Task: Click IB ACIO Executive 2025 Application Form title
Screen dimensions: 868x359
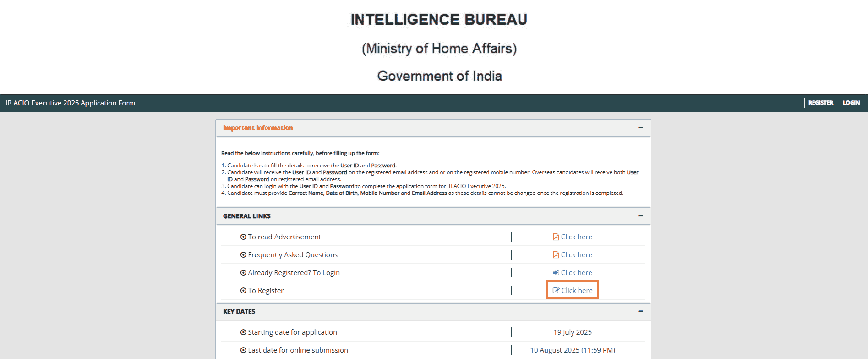Action: (70, 103)
